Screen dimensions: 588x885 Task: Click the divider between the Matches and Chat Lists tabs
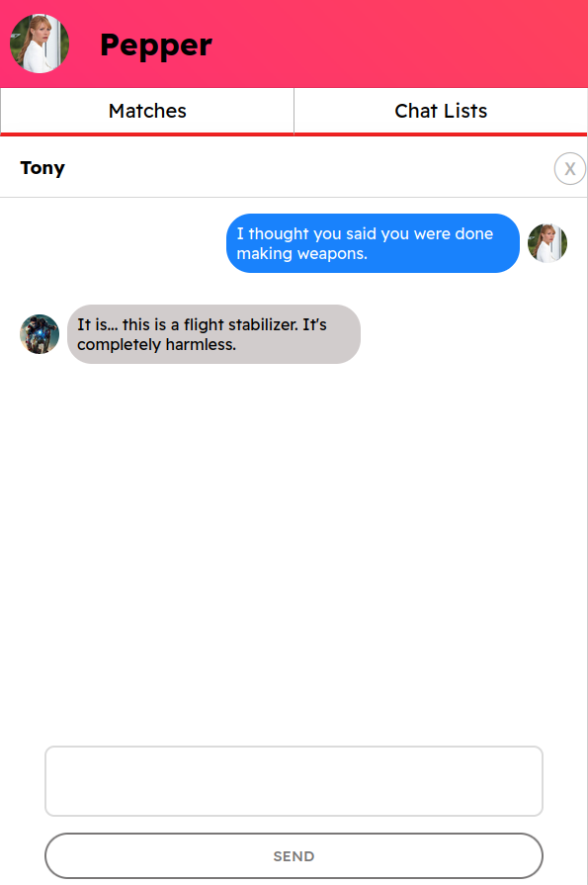coord(294,111)
